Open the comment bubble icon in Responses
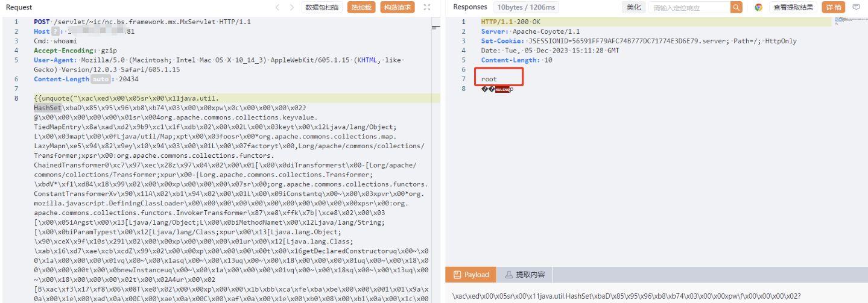Image resolution: width=868 pixels, height=303 pixels. pos(856,7)
